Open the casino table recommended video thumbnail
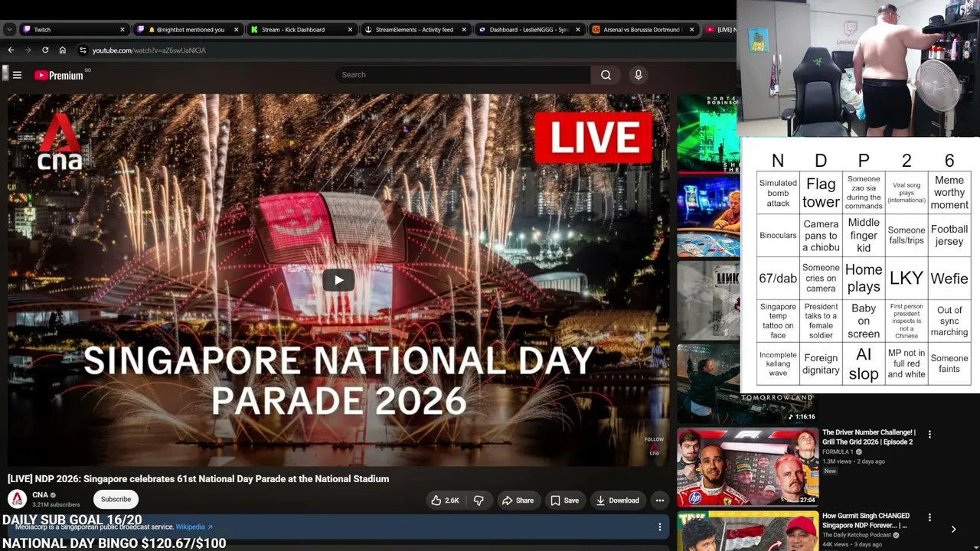980x551 pixels. [708, 217]
